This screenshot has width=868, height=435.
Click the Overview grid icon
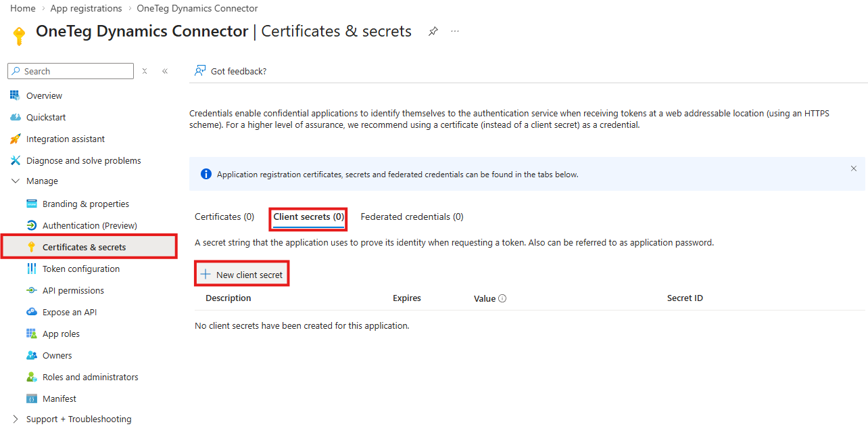pyautogui.click(x=15, y=95)
